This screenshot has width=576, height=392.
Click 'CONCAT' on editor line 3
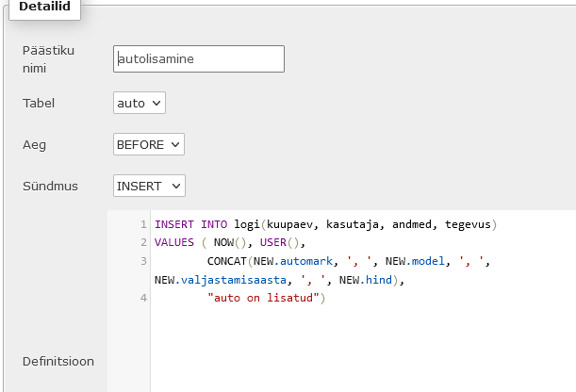click(227, 261)
